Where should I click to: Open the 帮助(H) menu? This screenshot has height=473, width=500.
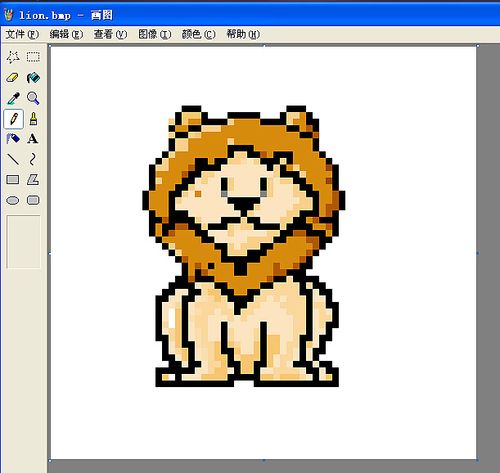pyautogui.click(x=243, y=34)
